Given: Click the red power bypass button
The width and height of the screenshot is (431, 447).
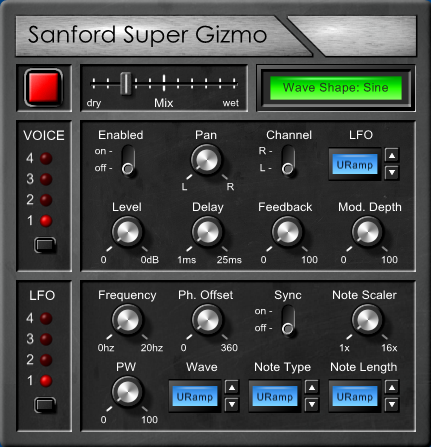Looking at the screenshot, I should click(43, 88).
